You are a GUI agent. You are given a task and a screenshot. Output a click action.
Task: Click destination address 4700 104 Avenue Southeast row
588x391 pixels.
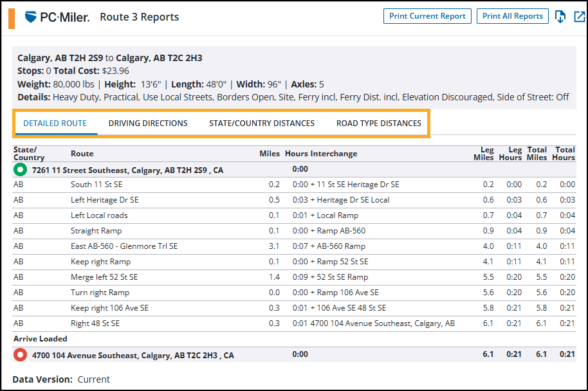pyautogui.click(x=294, y=354)
